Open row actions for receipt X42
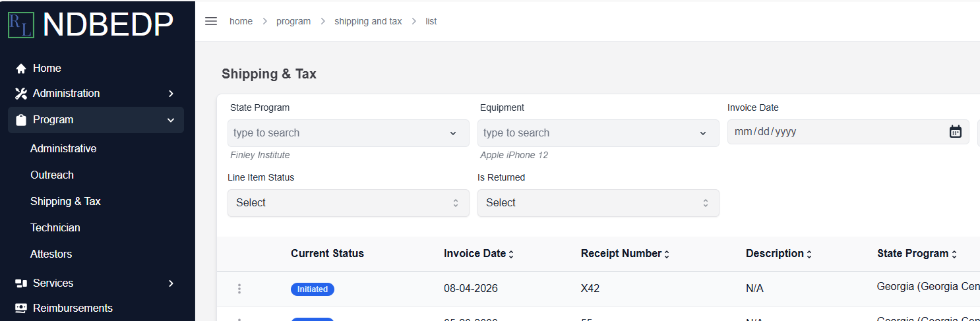 coord(239,289)
